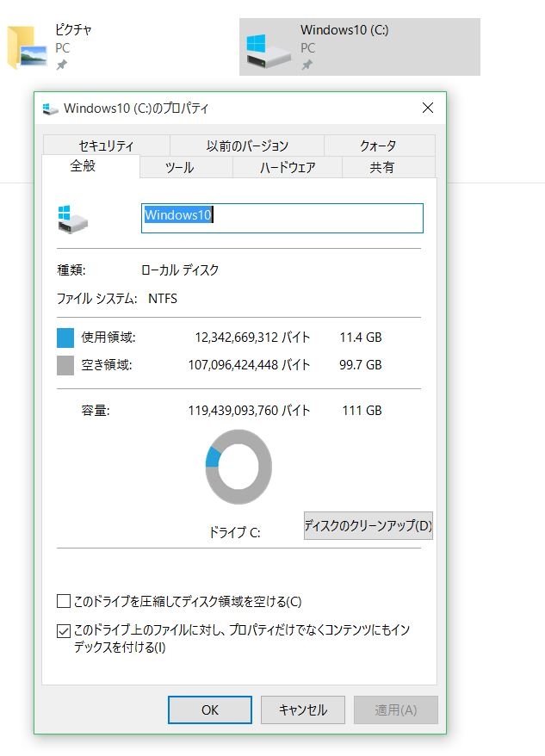Click the ピクチャ folder name text
Screen dimensions: 545x756
[73, 30]
